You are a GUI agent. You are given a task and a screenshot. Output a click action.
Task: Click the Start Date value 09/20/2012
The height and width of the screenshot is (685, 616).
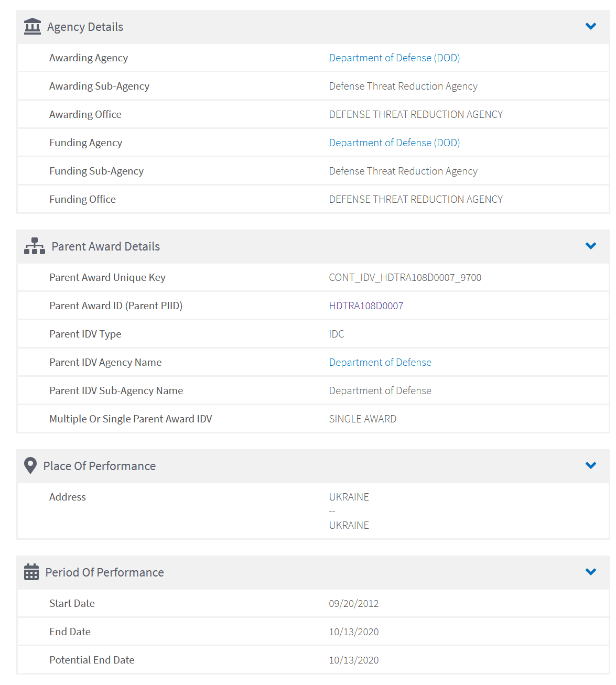click(x=353, y=603)
